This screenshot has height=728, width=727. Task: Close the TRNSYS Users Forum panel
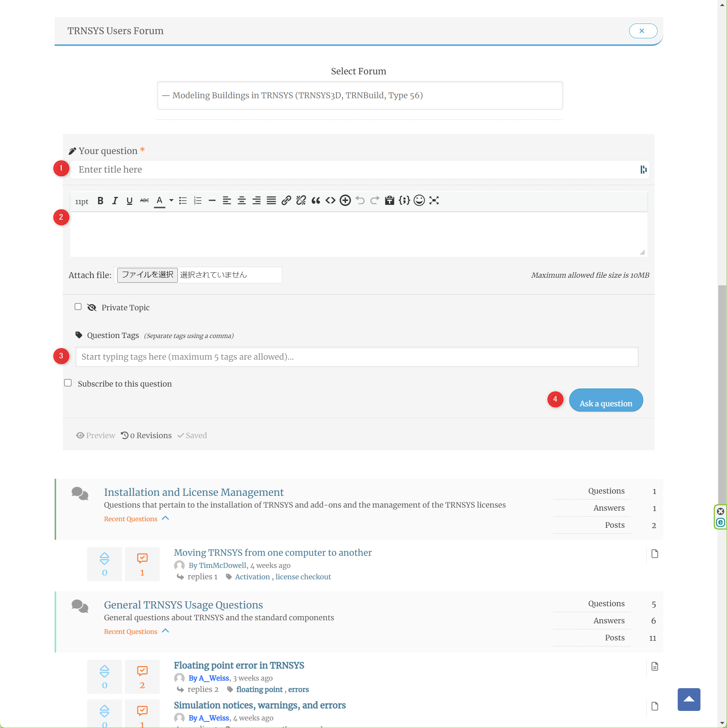click(643, 31)
